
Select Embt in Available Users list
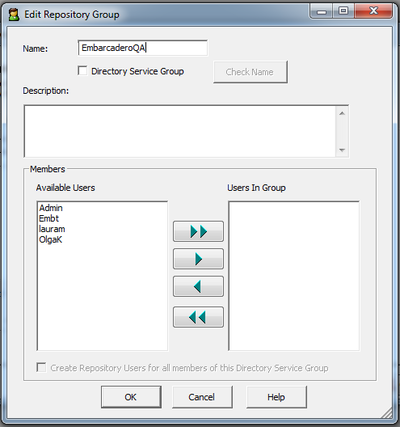click(49, 219)
